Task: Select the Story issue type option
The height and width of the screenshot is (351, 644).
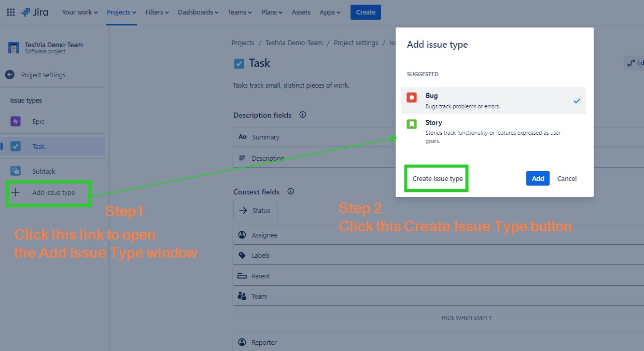Action: click(493, 131)
